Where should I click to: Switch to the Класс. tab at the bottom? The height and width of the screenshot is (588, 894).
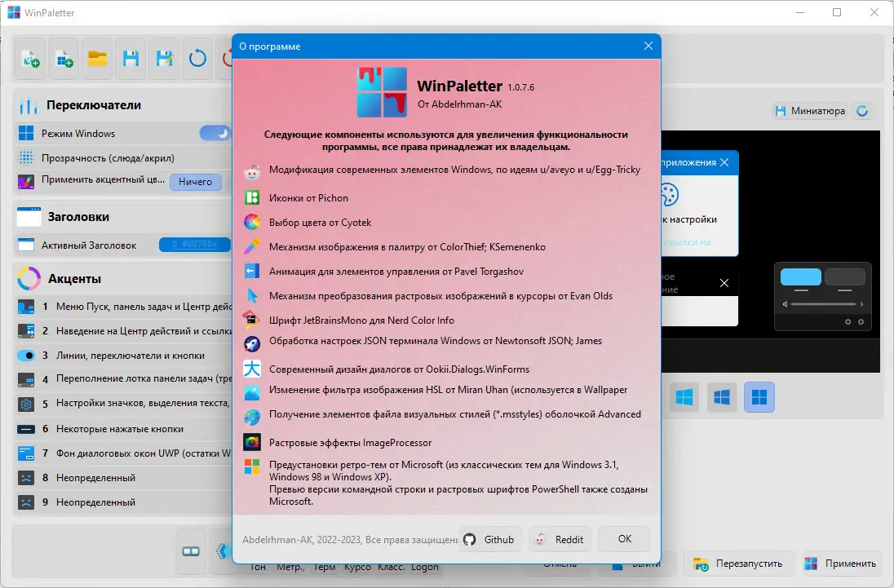pyautogui.click(x=392, y=567)
